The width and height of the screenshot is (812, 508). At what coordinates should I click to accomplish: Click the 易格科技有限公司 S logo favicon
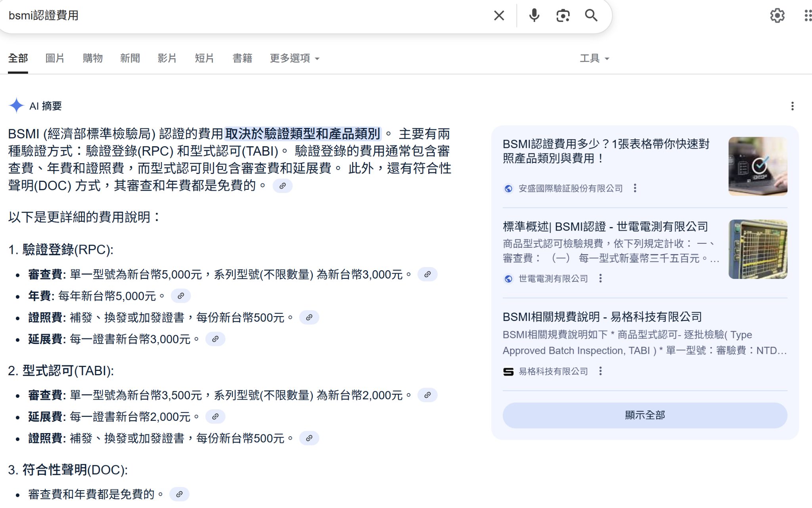[x=508, y=372]
